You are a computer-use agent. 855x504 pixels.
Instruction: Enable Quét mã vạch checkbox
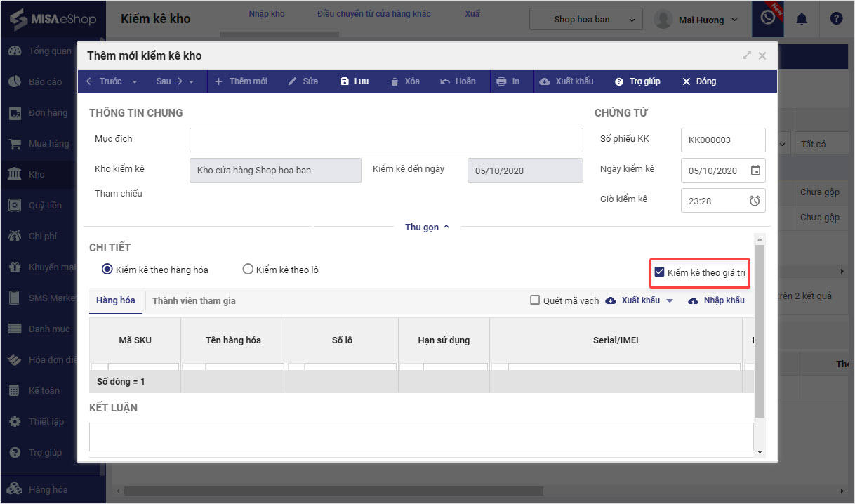tap(535, 300)
